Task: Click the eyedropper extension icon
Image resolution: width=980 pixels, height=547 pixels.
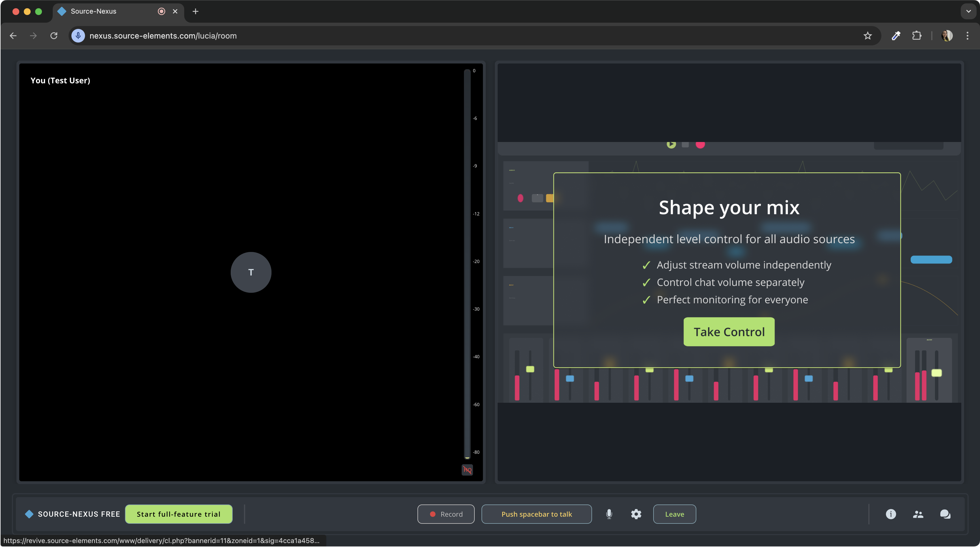Action: [x=896, y=36]
